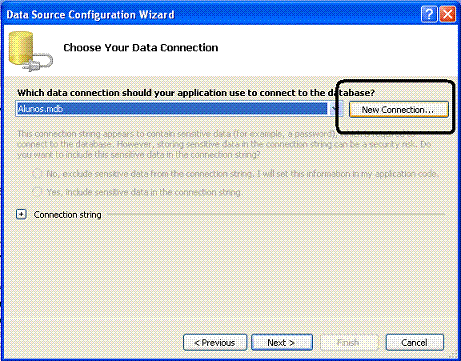The width and height of the screenshot is (461, 361).
Task: Click the 'Choose Your Data Connection' heading
Action: [141, 48]
